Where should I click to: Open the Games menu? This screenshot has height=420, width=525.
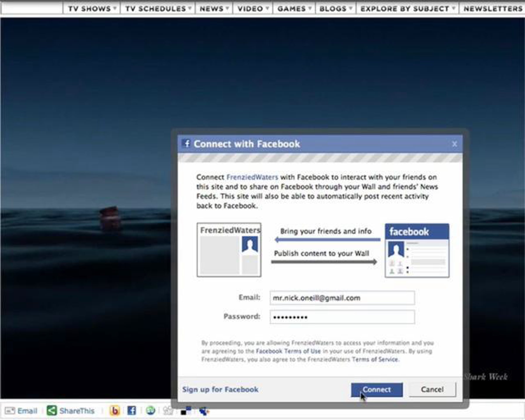pos(294,9)
